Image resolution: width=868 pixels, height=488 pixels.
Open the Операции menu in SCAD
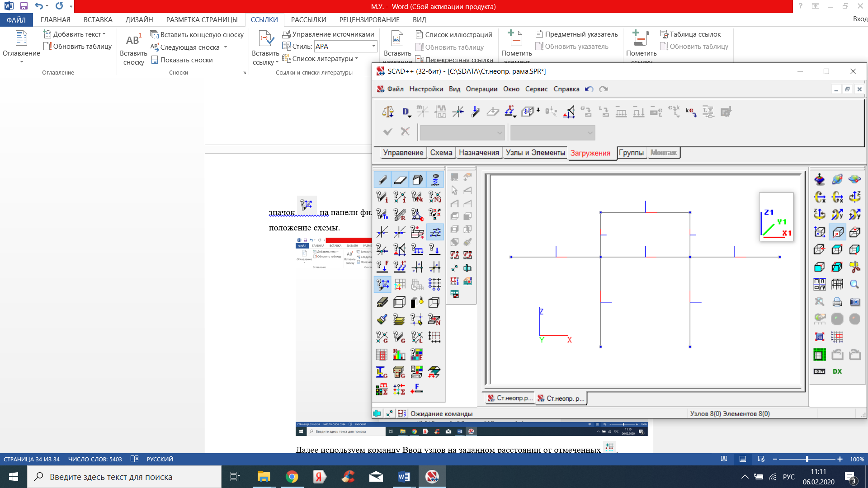coord(481,89)
